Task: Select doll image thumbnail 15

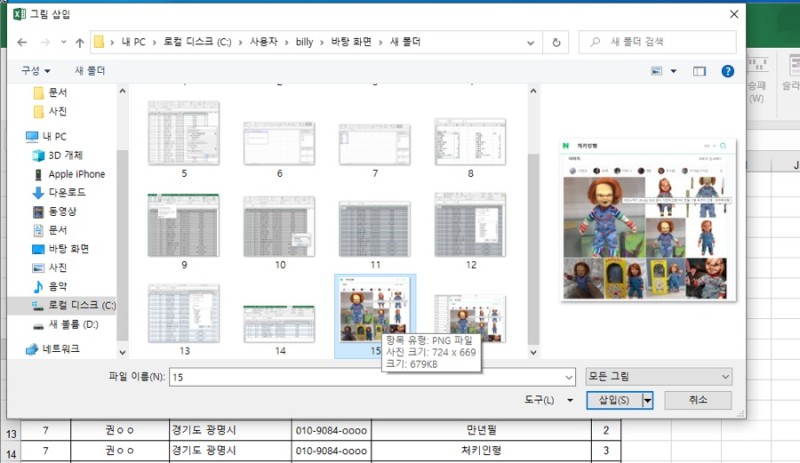Action: [x=374, y=315]
